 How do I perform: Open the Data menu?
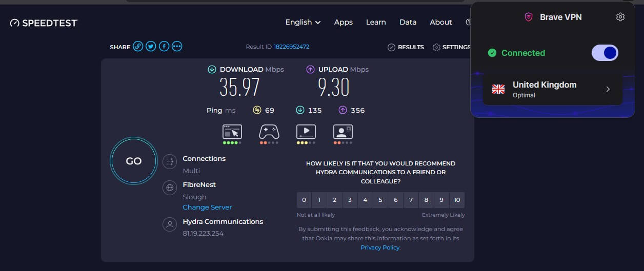point(408,22)
